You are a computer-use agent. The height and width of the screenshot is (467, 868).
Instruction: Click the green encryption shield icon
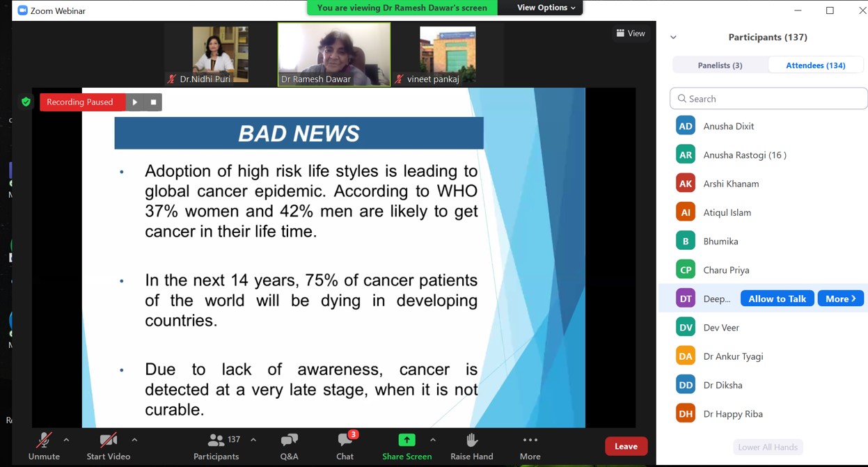tap(26, 102)
